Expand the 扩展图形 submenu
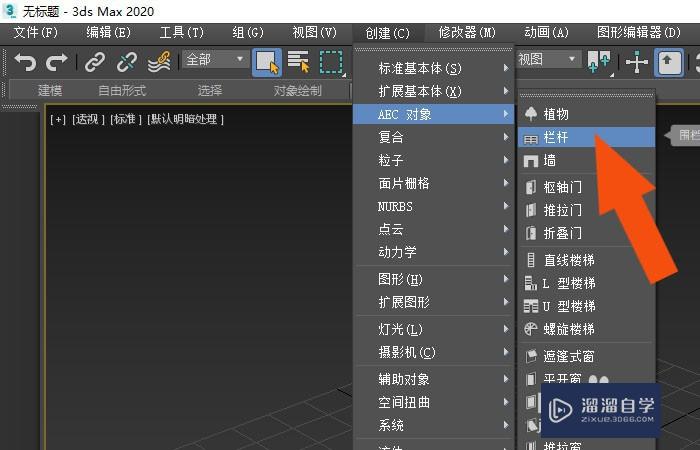 433,302
